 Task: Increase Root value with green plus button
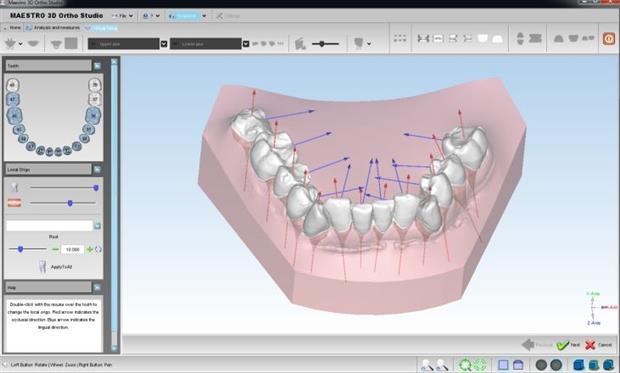click(90, 249)
